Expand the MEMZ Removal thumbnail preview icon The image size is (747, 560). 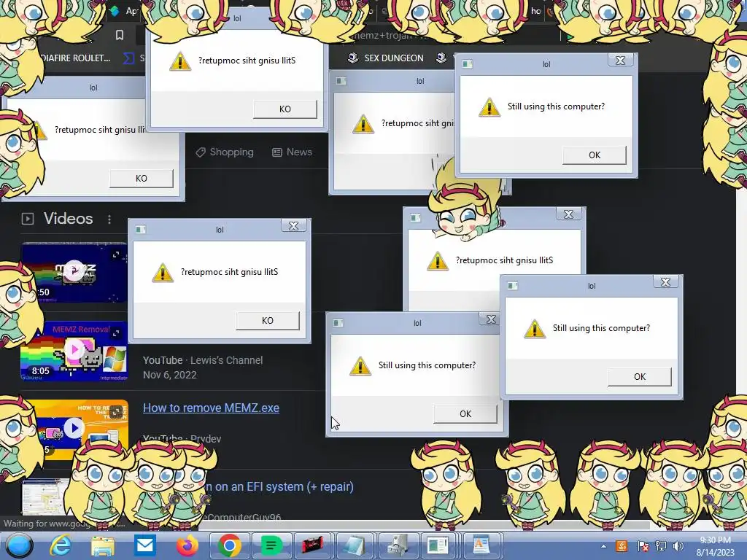[116, 332]
